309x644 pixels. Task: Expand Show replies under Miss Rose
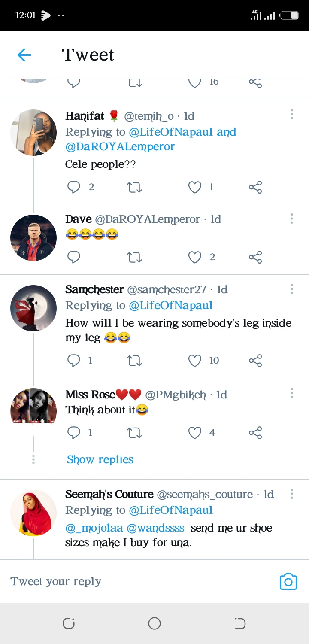[100, 460]
